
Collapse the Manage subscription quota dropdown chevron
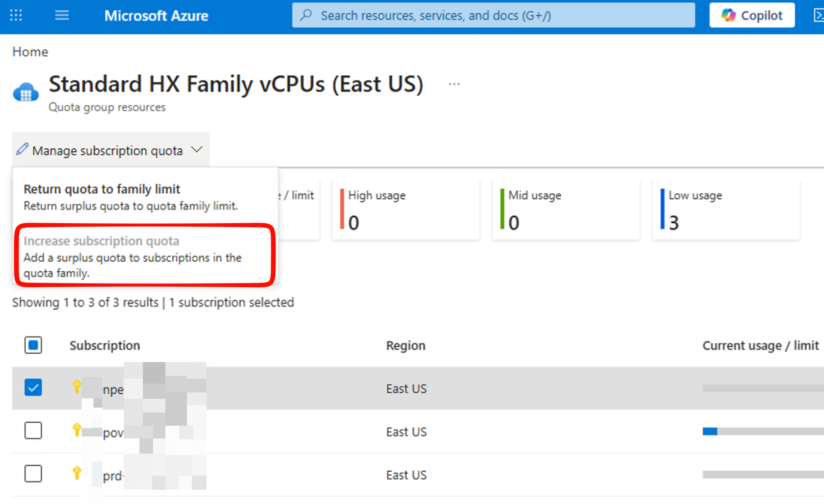point(197,150)
